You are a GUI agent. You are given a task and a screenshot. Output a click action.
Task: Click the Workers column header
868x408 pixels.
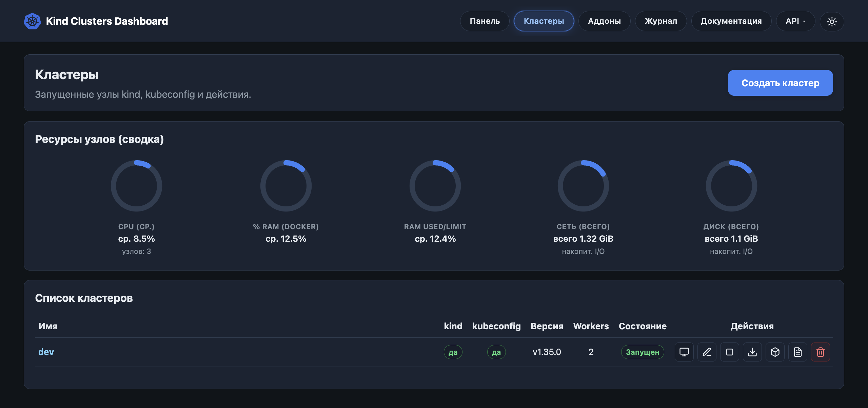click(591, 326)
